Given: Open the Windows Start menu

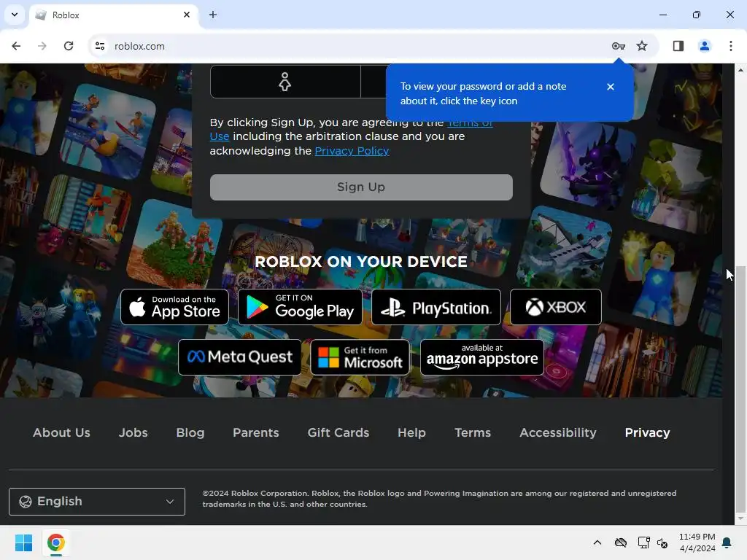Looking at the screenshot, I should [23, 542].
